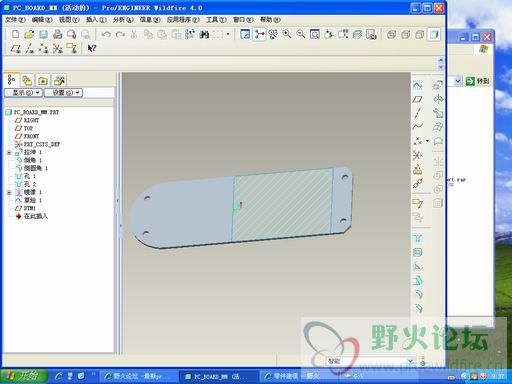Open the 显示 dropdown button
The width and height of the screenshot is (512, 384).
(23, 93)
